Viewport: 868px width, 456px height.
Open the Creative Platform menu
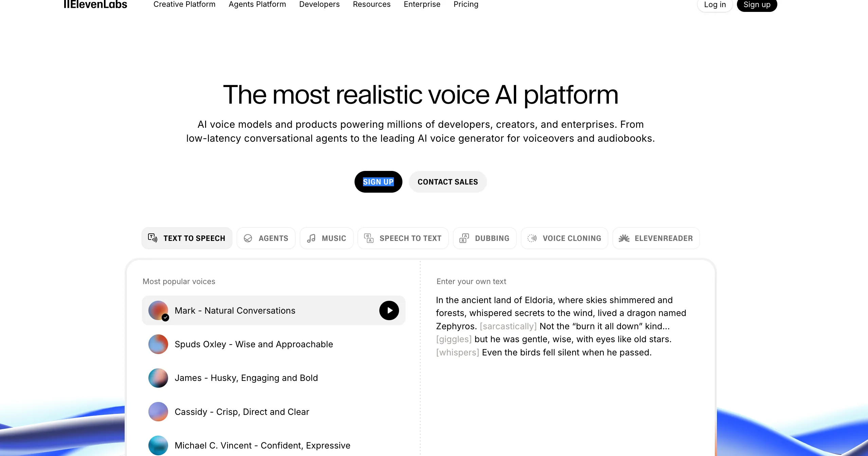(x=184, y=4)
